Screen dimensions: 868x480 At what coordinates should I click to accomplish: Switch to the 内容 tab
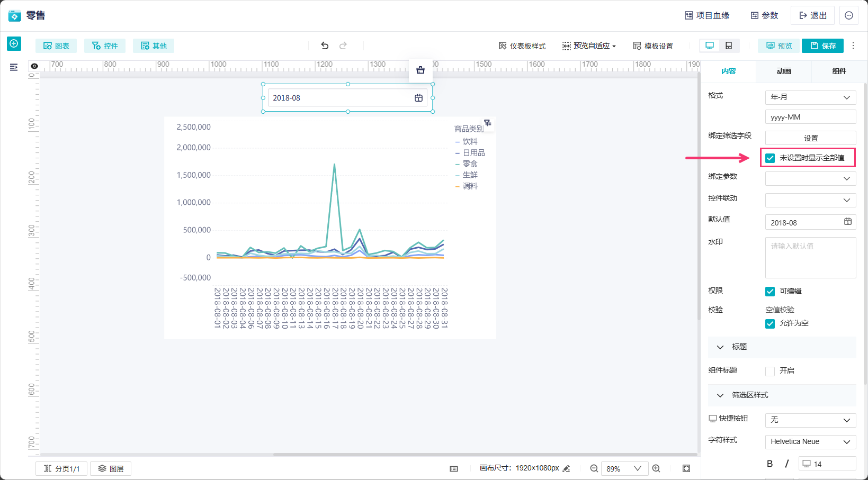pyautogui.click(x=728, y=71)
